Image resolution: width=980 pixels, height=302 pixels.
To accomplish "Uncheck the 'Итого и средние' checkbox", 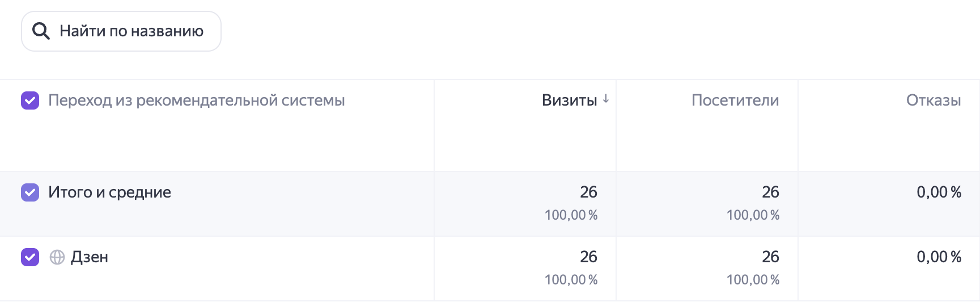I will pyautogui.click(x=30, y=192).
